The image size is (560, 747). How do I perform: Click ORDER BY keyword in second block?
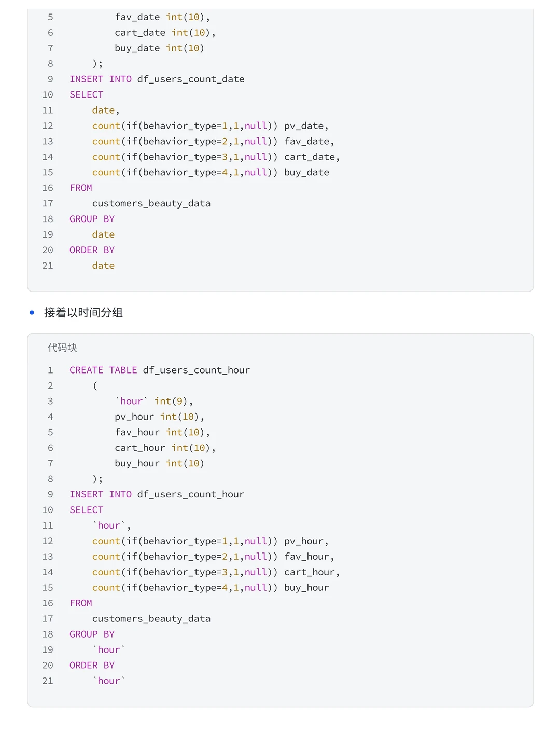[x=92, y=666]
